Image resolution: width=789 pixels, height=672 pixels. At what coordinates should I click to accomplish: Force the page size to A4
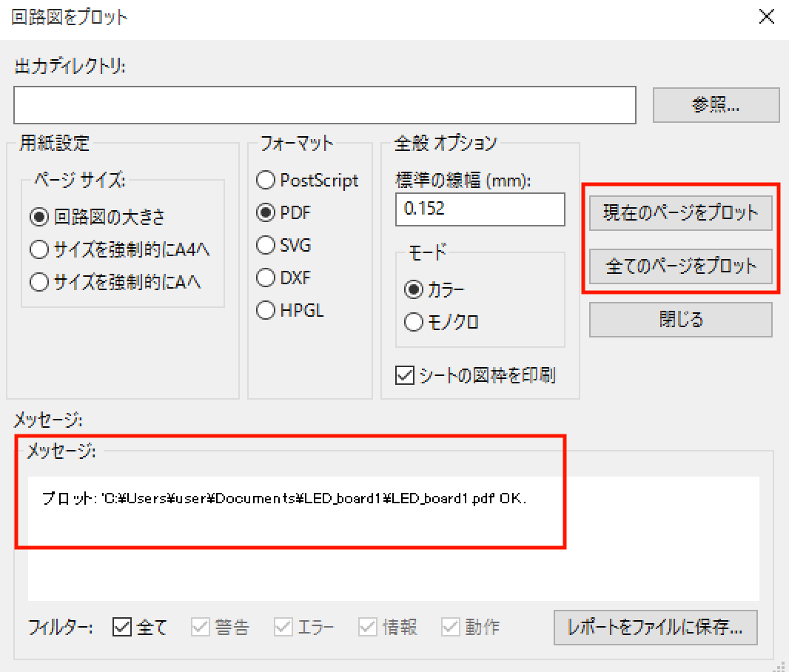[x=38, y=249]
